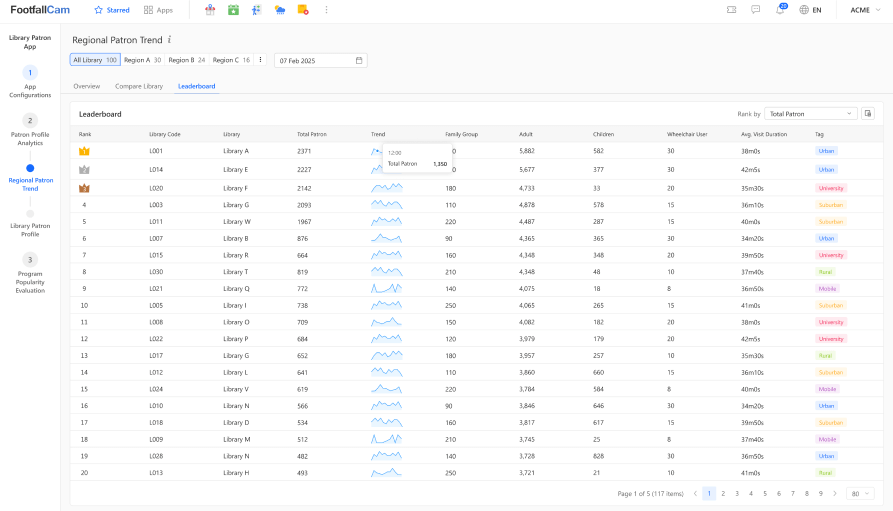Select the All Library filter
This screenshot has width=893, height=511.
pos(95,60)
